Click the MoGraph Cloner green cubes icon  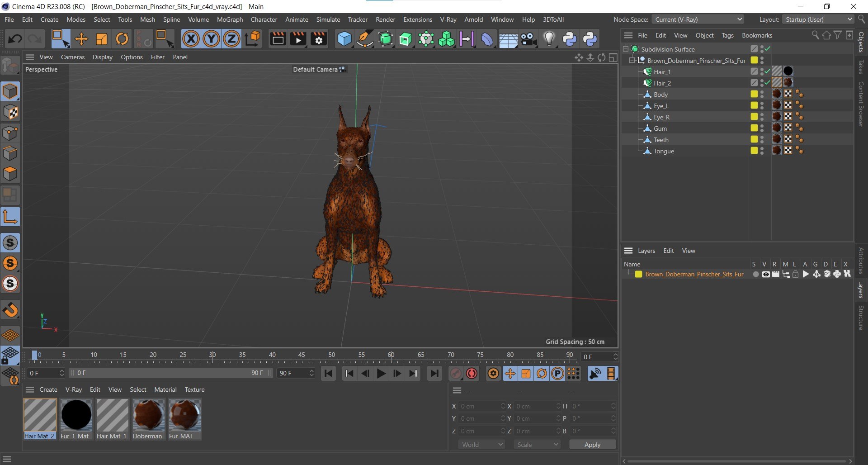tap(446, 39)
